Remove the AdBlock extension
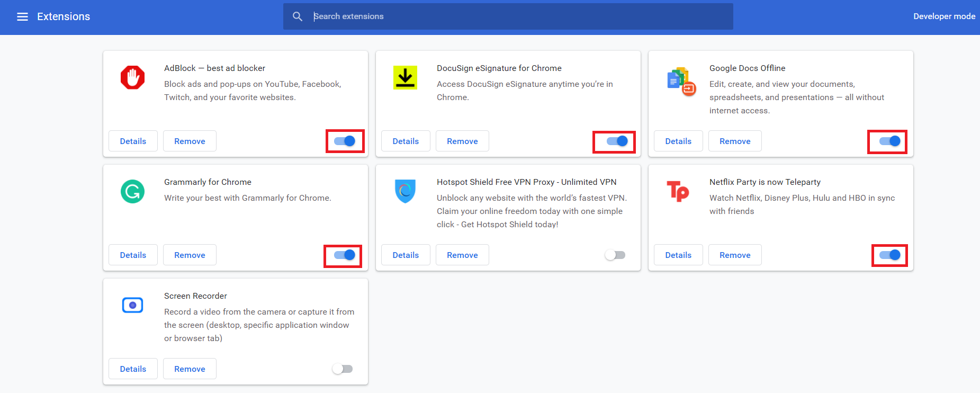 click(190, 141)
